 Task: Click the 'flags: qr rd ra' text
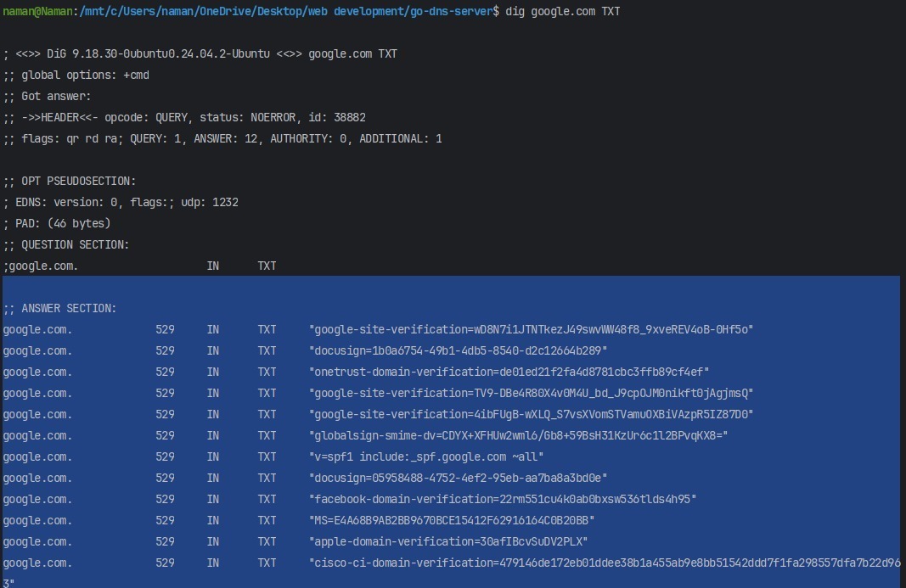[72, 138]
